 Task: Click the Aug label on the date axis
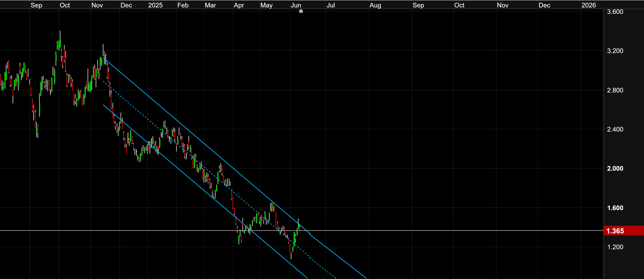[375, 5]
